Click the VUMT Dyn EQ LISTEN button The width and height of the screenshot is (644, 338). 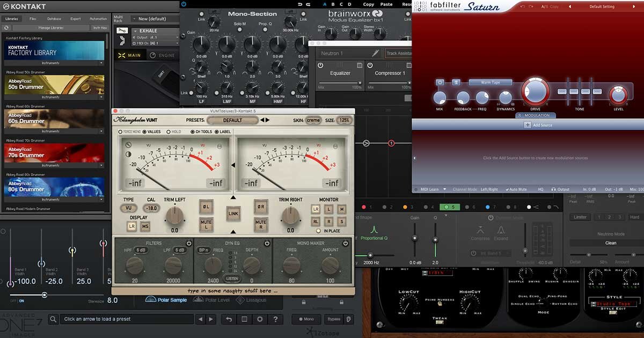pyautogui.click(x=232, y=278)
